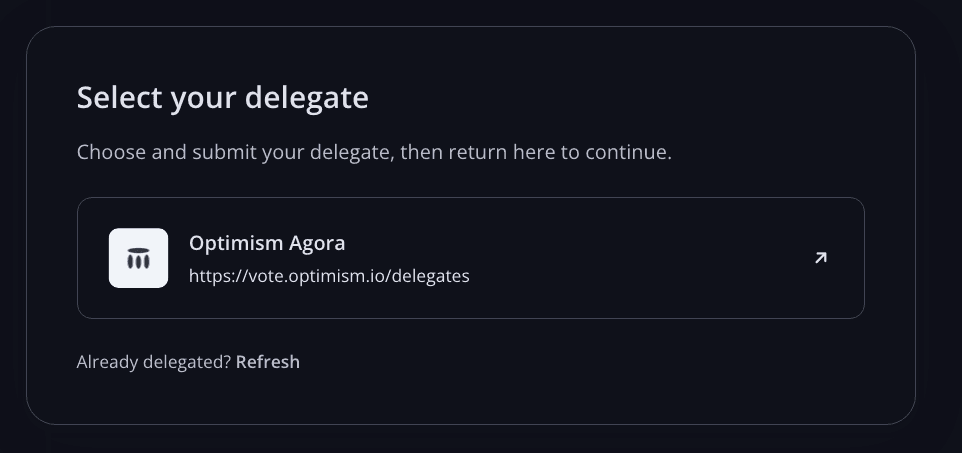Select the white Agora column-shaped logo
Screen dimensions: 962x453
click(x=138, y=258)
